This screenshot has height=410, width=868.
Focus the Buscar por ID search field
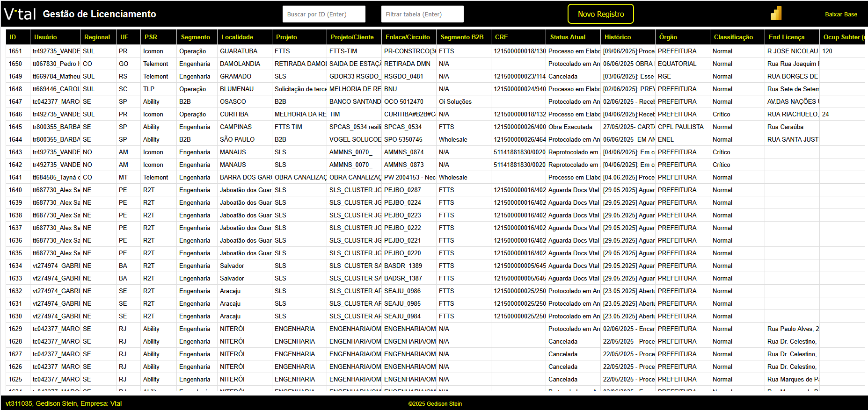[323, 14]
